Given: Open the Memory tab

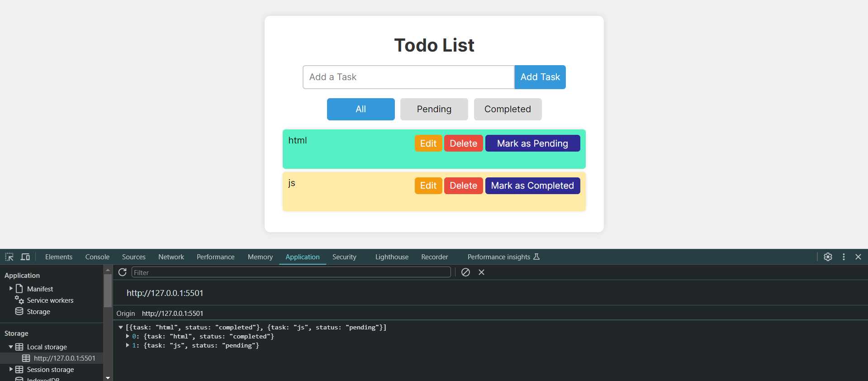Looking at the screenshot, I should [x=260, y=257].
